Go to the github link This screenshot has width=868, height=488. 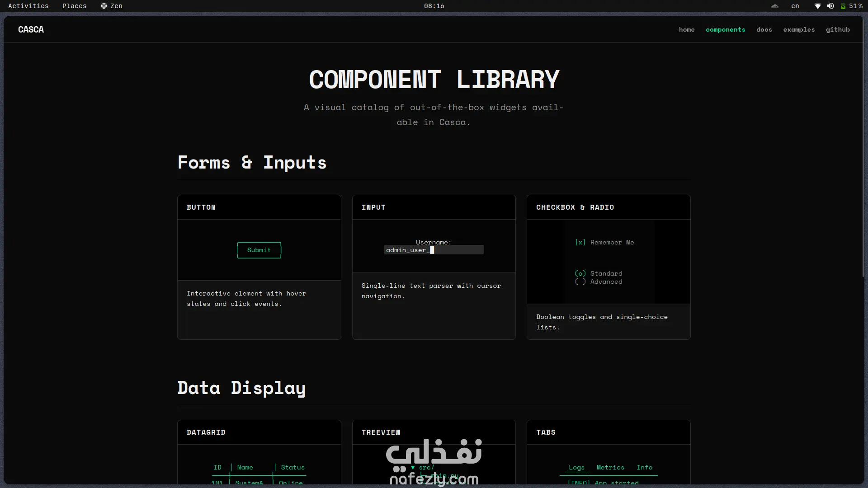pos(838,29)
